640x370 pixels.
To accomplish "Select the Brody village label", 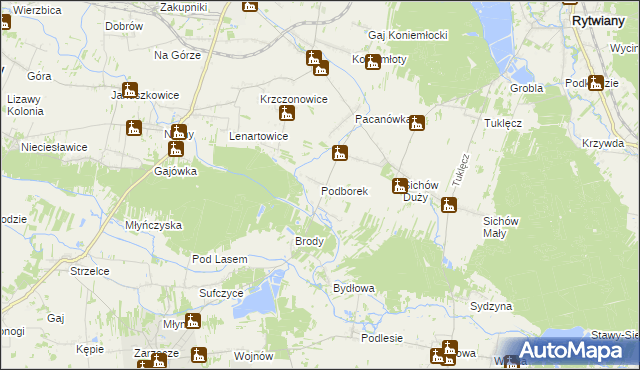I will (309, 241).
